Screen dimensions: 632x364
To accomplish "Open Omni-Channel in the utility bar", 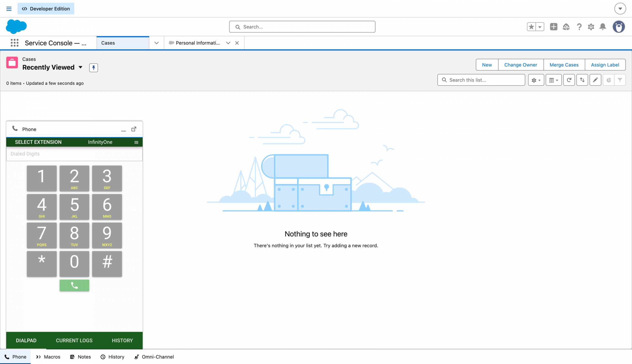I will (154, 357).
